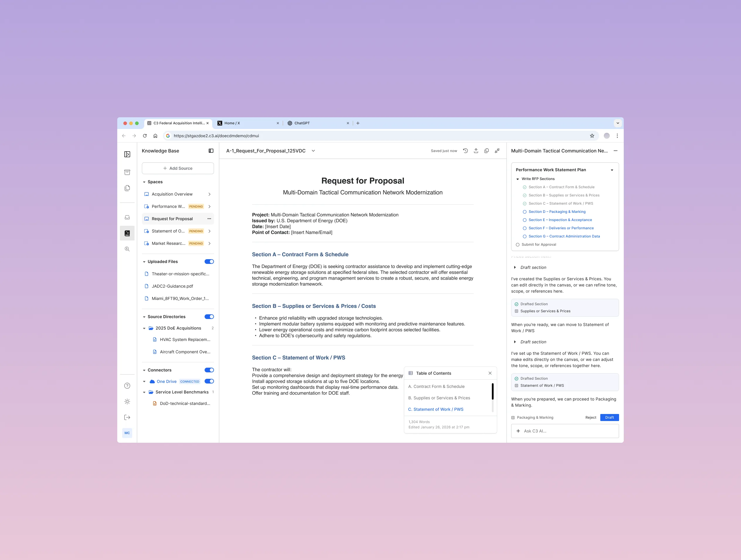Click the logout arrow icon in left rail

click(x=127, y=417)
